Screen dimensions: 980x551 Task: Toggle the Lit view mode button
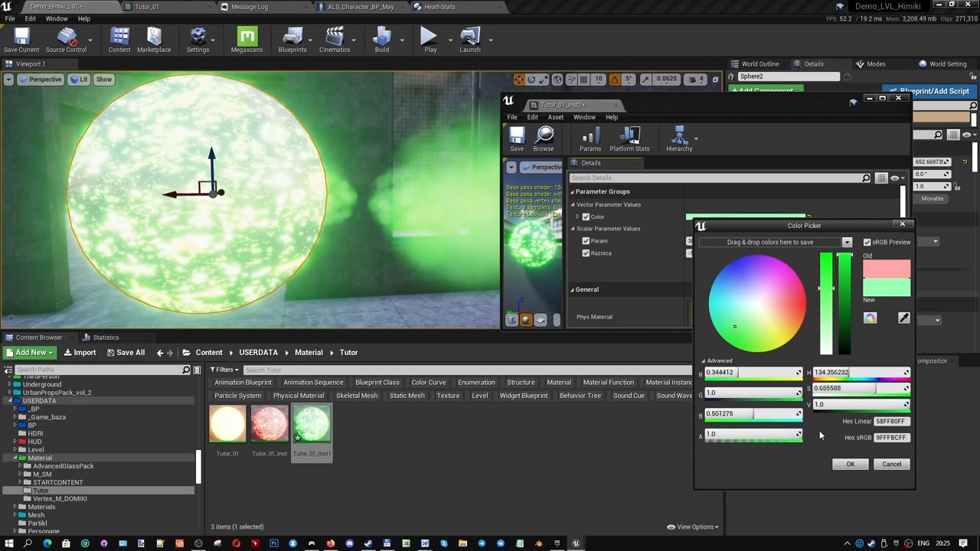79,80
